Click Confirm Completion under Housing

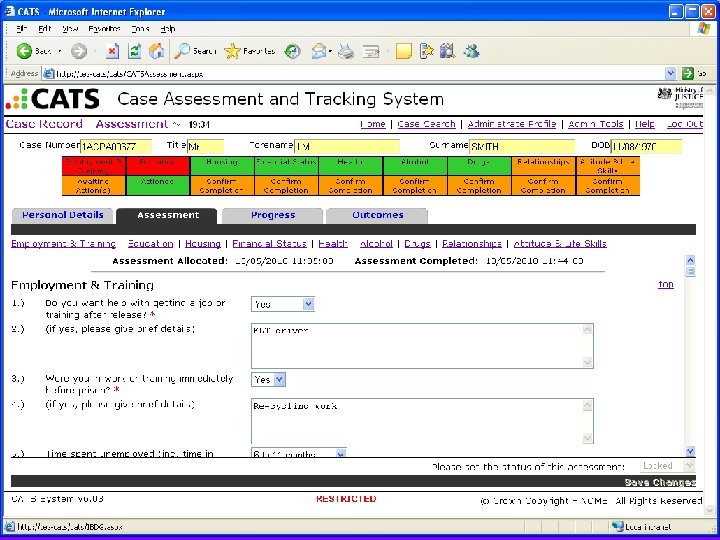[222, 186]
